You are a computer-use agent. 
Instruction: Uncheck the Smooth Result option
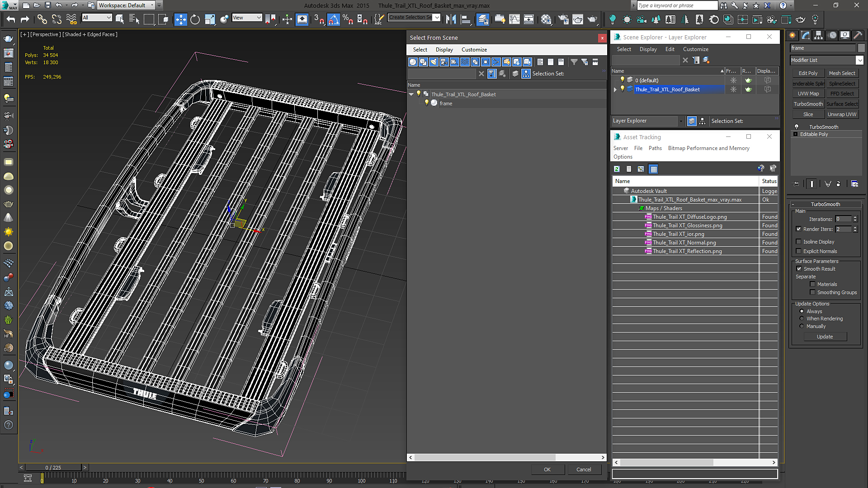pyautogui.click(x=799, y=269)
